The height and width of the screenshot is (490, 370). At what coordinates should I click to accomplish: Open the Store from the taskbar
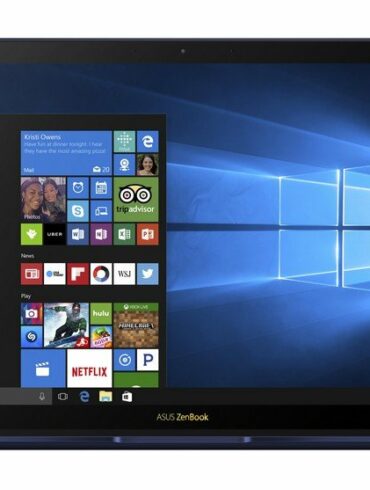[127, 396]
